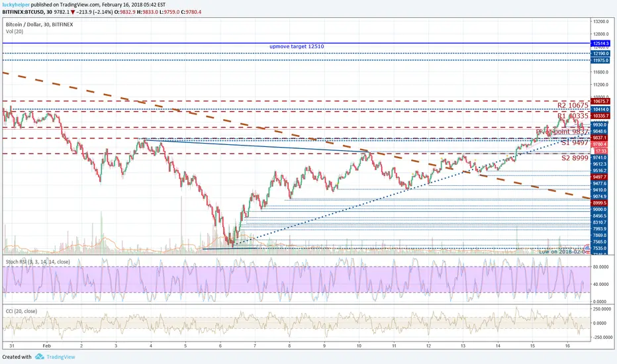Click the 11975.0 price tag on axis

[x=601, y=61]
